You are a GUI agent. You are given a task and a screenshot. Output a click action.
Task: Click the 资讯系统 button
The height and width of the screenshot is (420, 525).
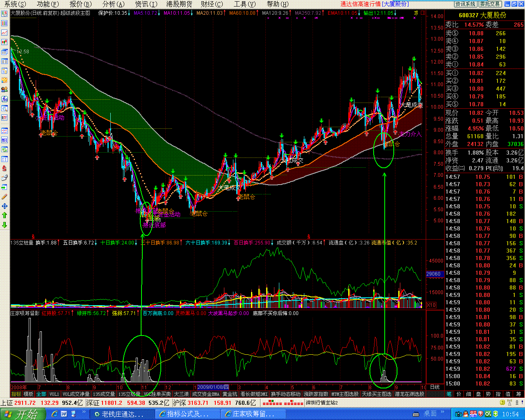[466, 4]
